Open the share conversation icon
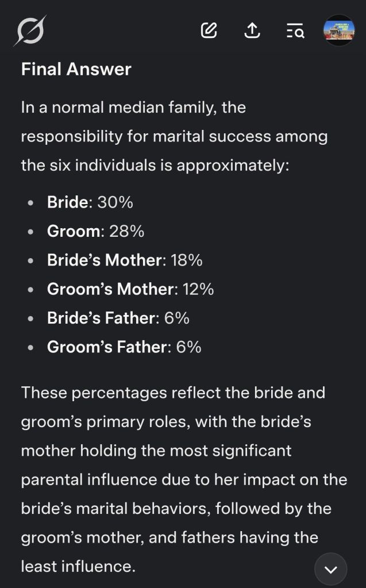The image size is (366, 588). coord(252,30)
